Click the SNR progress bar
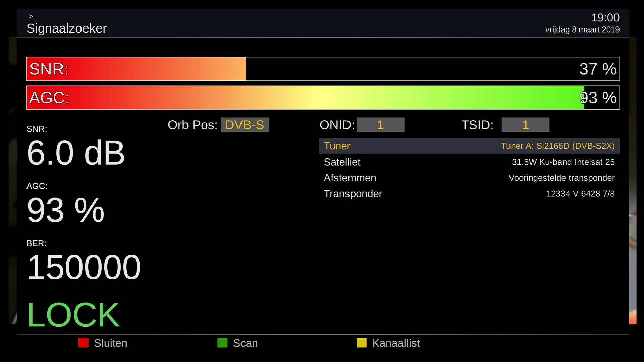 point(323,69)
